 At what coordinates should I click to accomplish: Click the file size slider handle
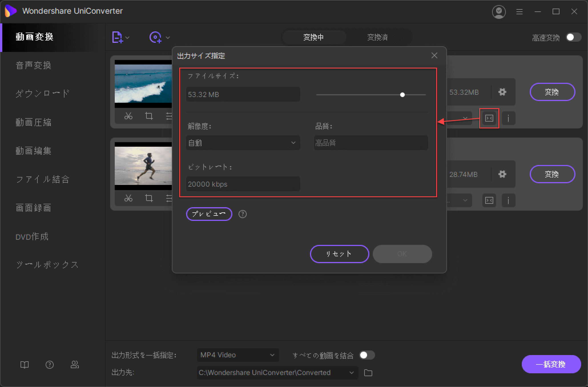(x=402, y=95)
